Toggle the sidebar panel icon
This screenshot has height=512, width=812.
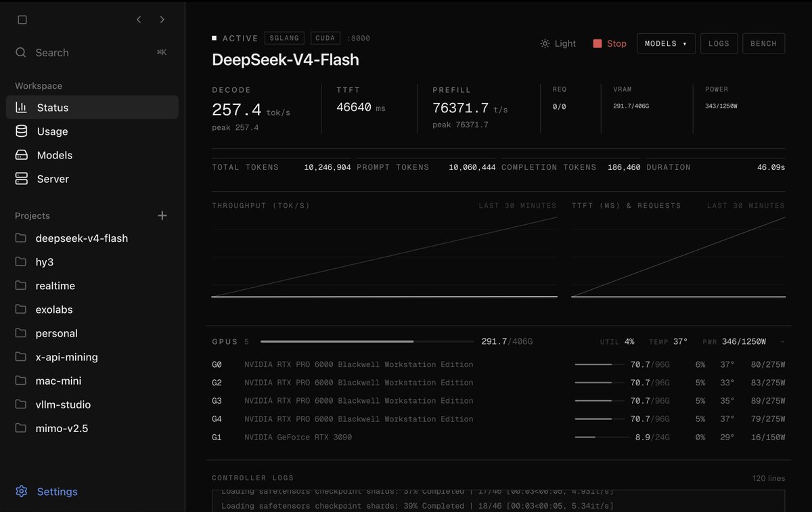click(22, 20)
